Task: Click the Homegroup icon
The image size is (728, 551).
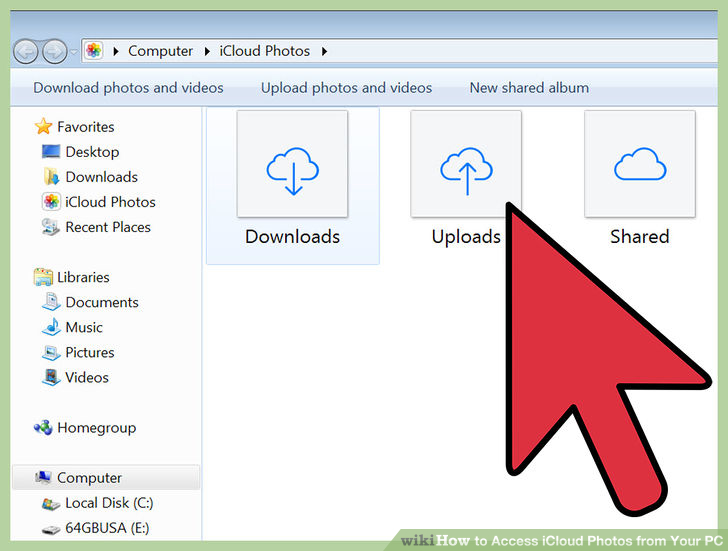Action: click(x=43, y=427)
